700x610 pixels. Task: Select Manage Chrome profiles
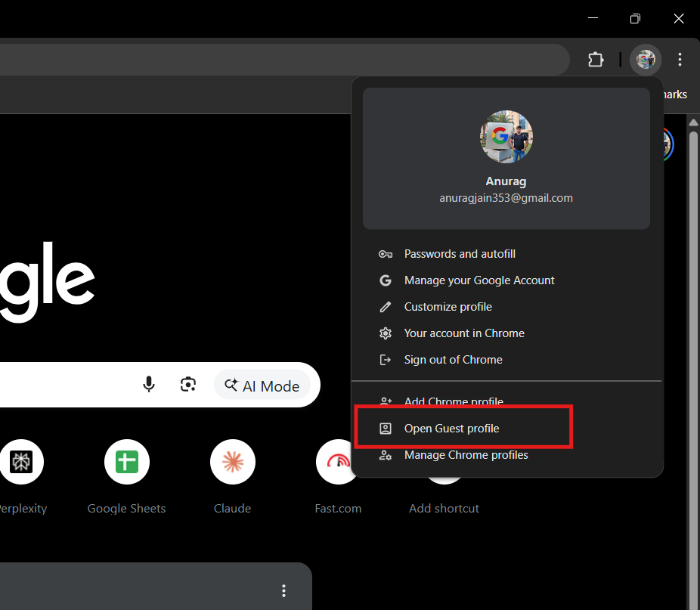466,455
